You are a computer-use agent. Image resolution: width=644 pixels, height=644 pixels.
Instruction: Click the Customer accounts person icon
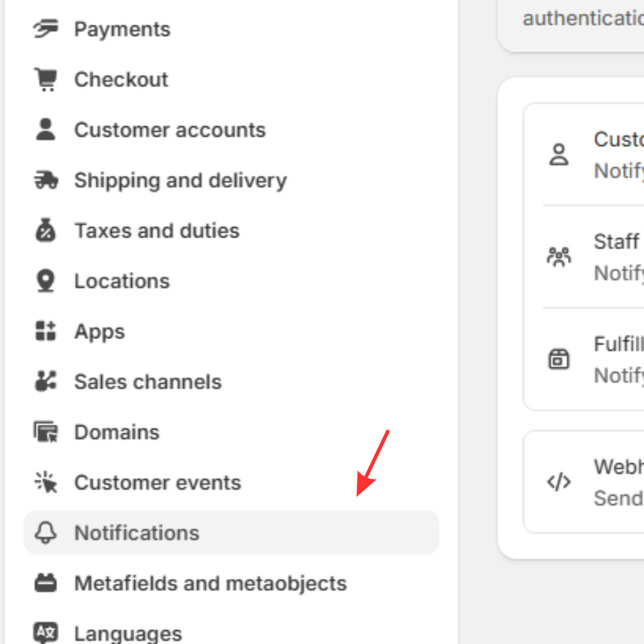point(45,130)
